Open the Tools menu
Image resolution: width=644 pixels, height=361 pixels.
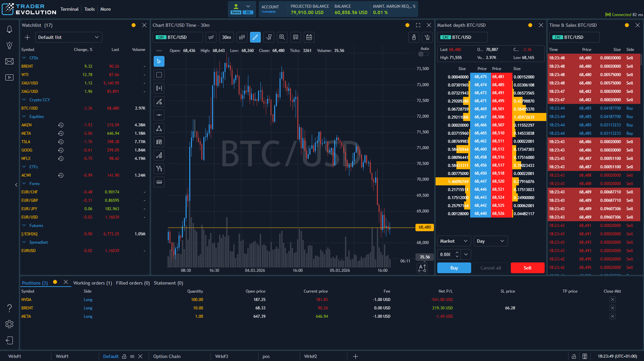pos(89,9)
